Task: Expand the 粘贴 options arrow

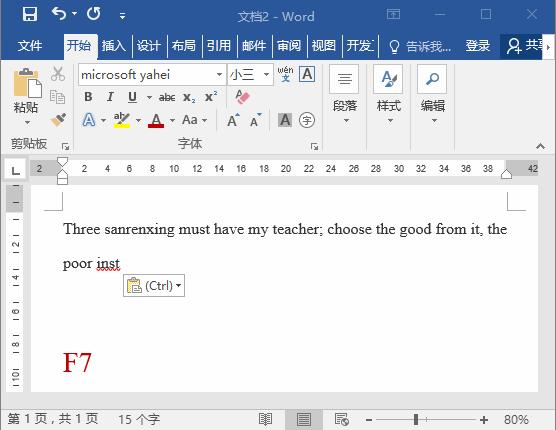Action: pyautogui.click(x=27, y=122)
